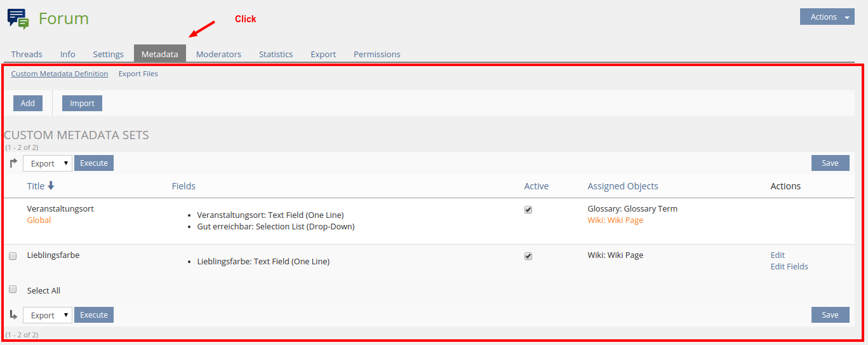Go to the Permissions tab
The width and height of the screenshot is (868, 345).
tap(377, 54)
